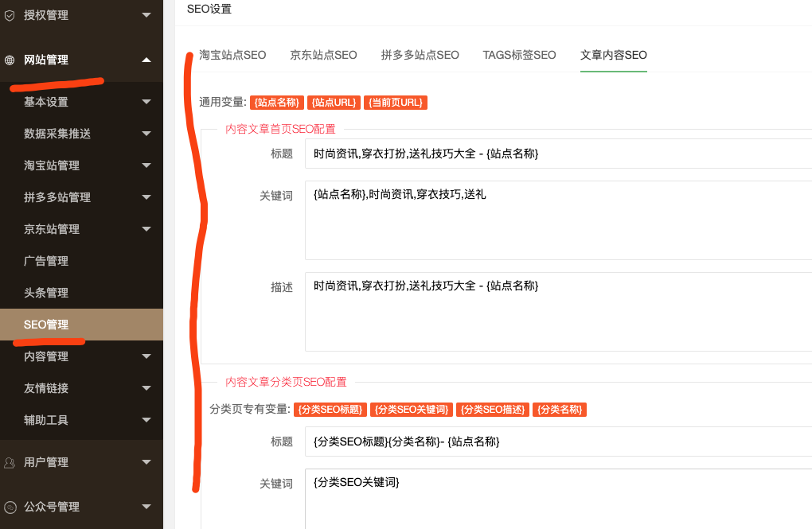
Task: Click the {站点名称} variable tag
Action: coord(277,103)
